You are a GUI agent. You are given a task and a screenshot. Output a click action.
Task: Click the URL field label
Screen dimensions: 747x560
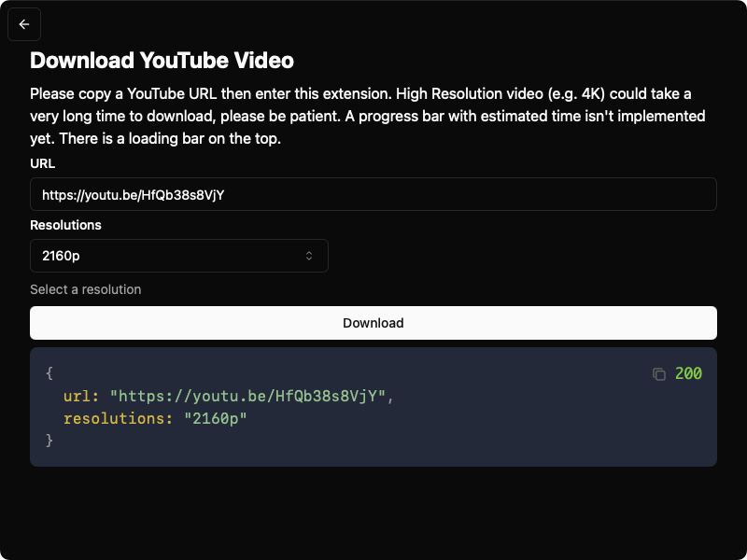(42, 164)
